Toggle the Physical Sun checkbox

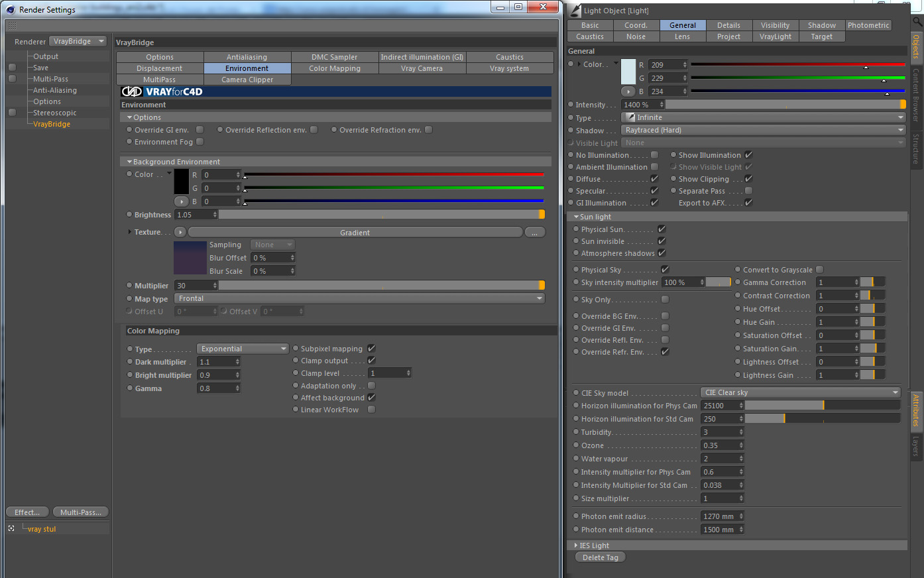click(662, 229)
